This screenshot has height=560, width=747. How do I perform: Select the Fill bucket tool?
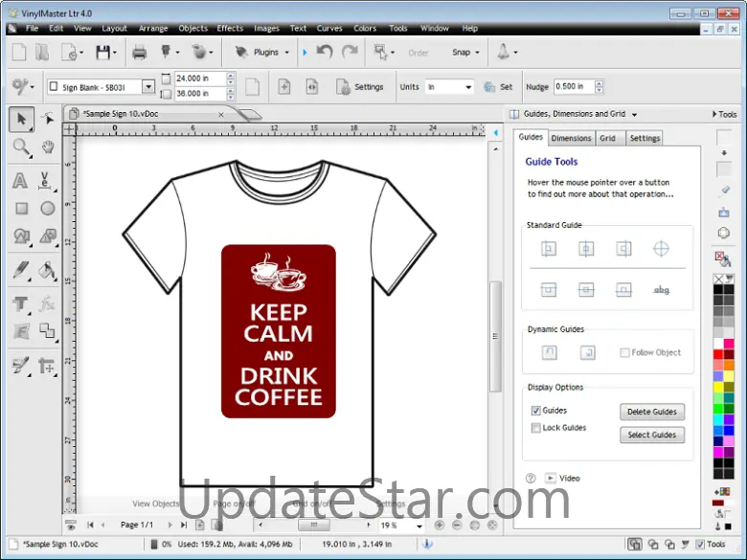(47, 271)
